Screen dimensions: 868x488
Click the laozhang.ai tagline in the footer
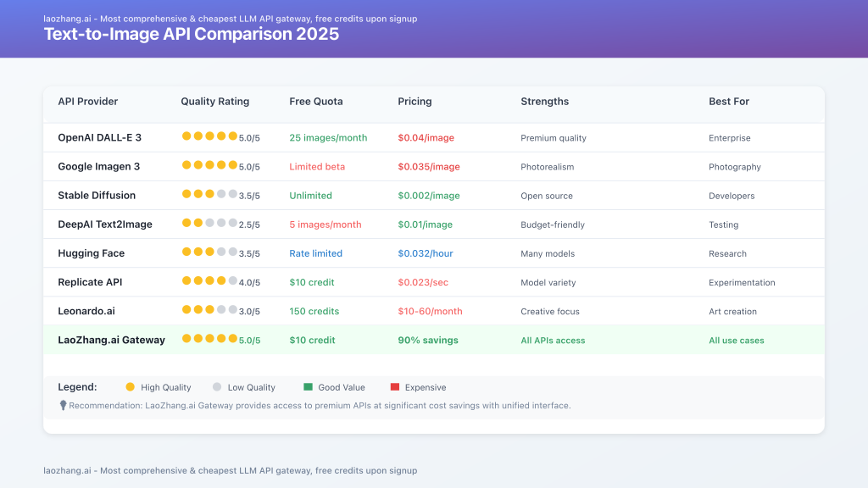click(x=231, y=470)
